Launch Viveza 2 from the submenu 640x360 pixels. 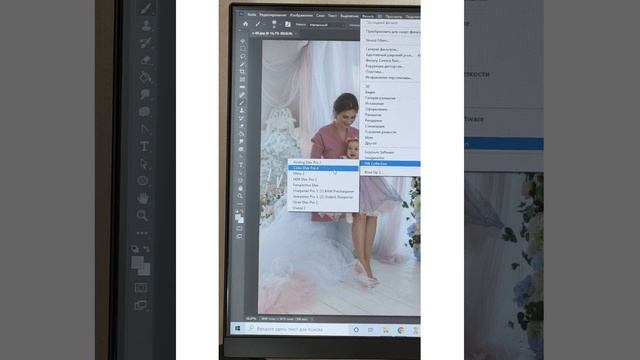pos(323,208)
